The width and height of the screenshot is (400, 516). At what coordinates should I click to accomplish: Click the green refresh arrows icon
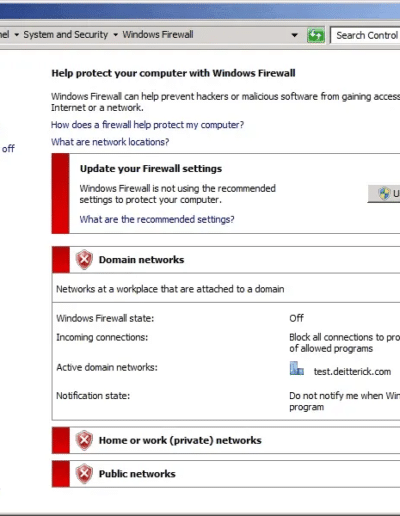[x=315, y=35]
